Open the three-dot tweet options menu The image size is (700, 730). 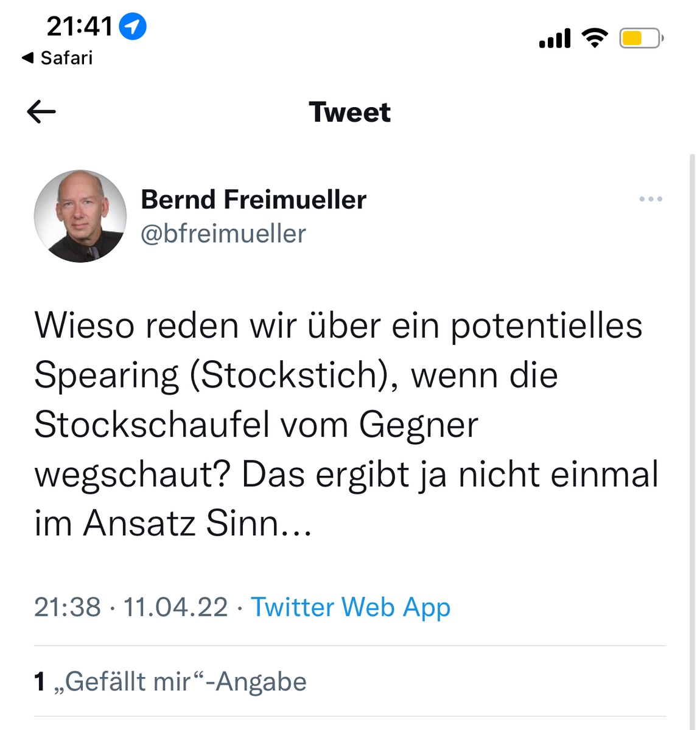651,199
